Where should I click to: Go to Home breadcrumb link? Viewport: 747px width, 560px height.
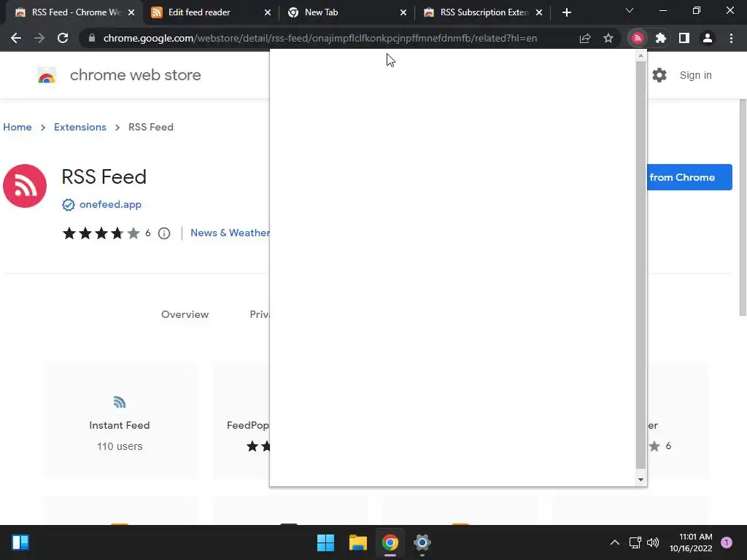coord(18,127)
